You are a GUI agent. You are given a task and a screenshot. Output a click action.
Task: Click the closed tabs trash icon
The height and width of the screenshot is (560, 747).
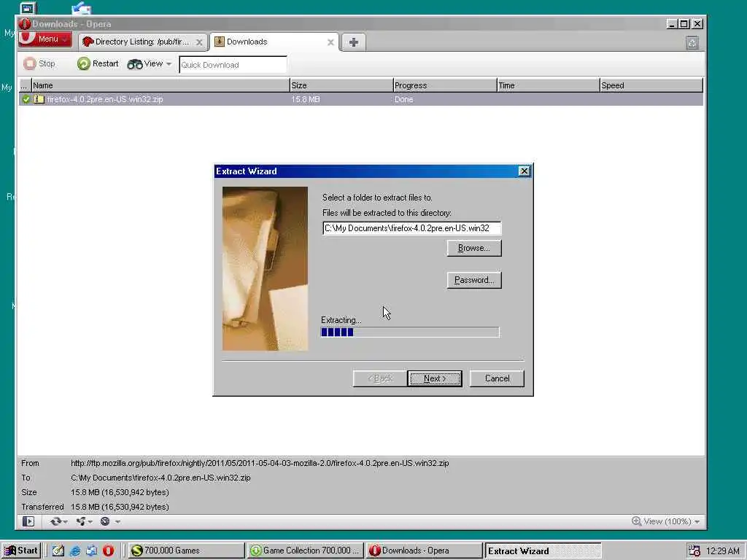(692, 43)
